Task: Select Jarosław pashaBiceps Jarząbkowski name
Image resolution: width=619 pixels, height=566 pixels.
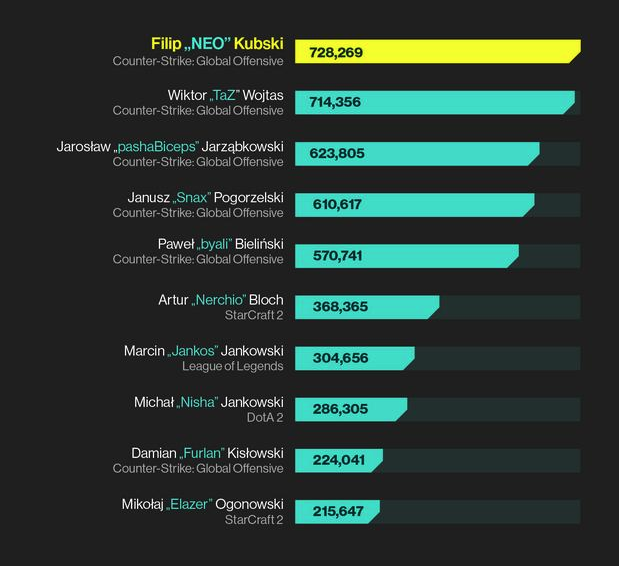Action: [170, 147]
